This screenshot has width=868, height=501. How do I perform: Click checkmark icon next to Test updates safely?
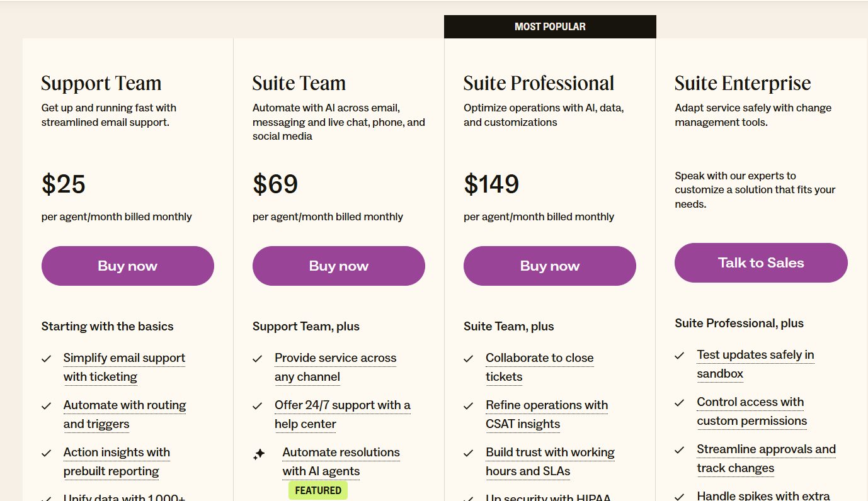point(680,356)
